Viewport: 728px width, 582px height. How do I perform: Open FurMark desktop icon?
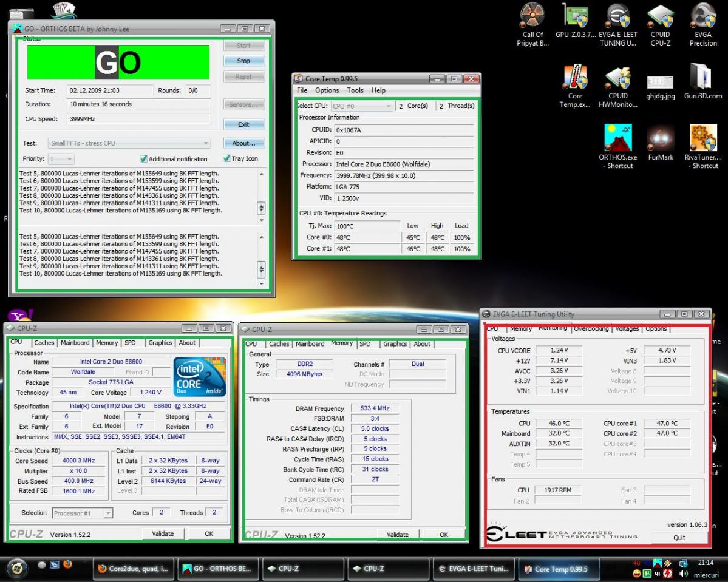click(x=660, y=143)
